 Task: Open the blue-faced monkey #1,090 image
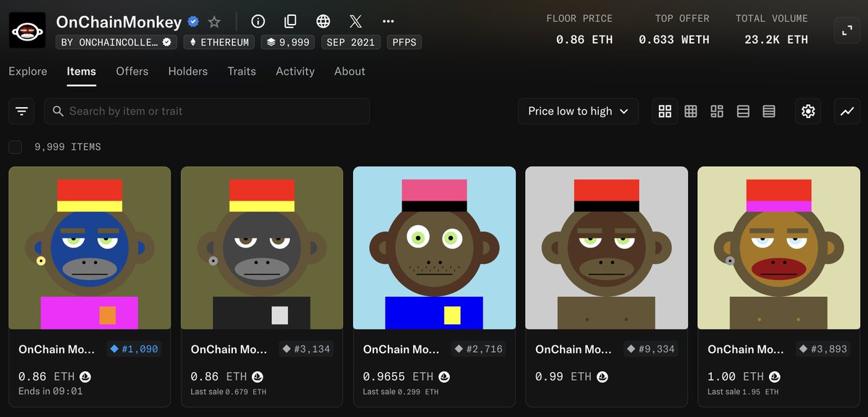[90, 248]
